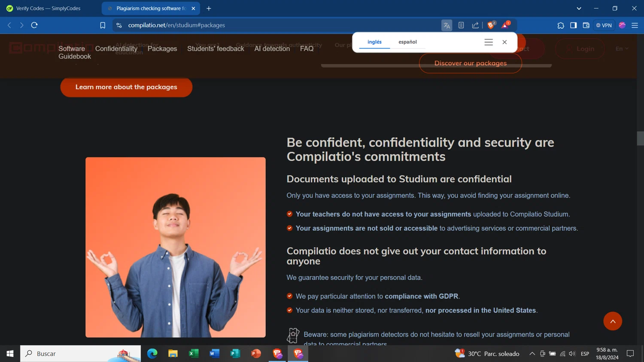Open Excel from taskbar

pyautogui.click(x=194, y=353)
